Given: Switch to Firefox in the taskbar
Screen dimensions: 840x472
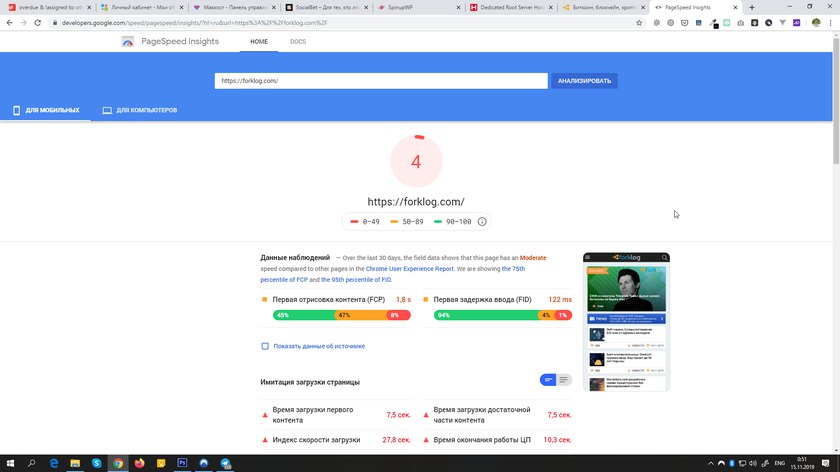Looking at the screenshot, I should 139,463.
